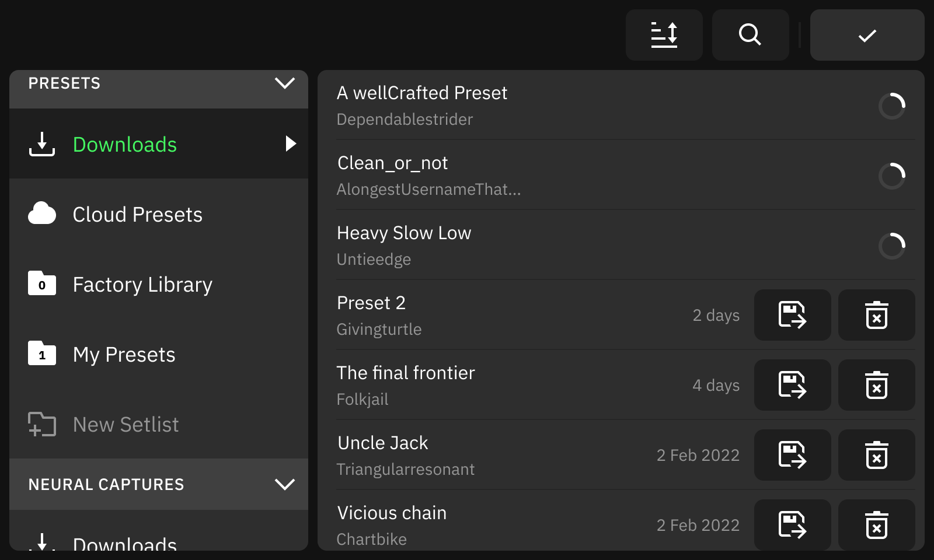
Task: Save Preset 2 to another location
Action: [x=792, y=315]
